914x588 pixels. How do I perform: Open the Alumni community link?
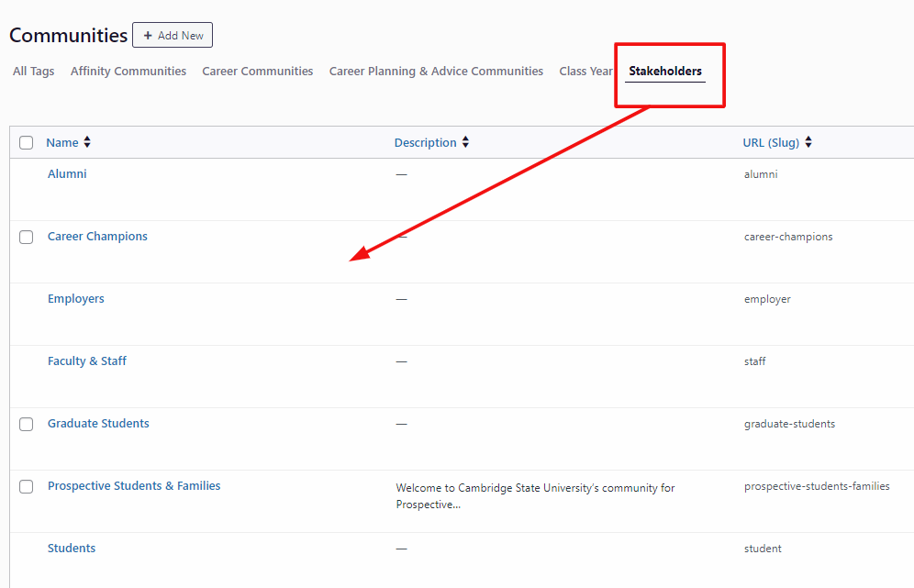click(x=67, y=173)
